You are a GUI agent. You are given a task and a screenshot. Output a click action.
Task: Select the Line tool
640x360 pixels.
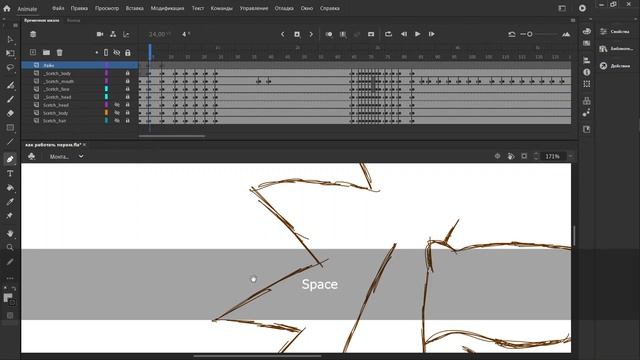(x=10, y=142)
